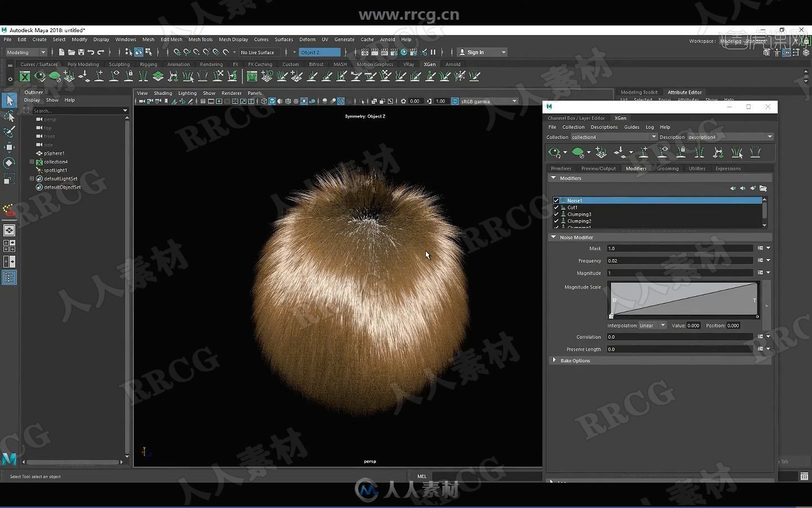Image resolution: width=812 pixels, height=508 pixels.
Task: Activate the Paint selection tool
Action: [9, 132]
